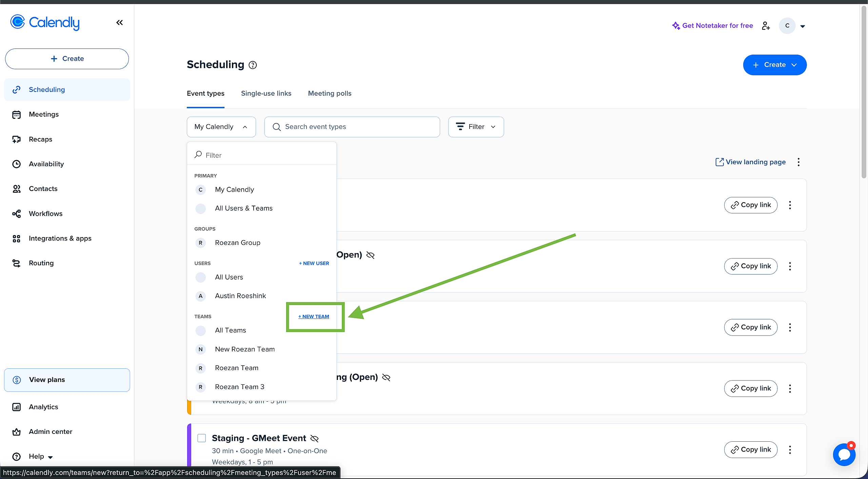Open the invite user icon in header
The width and height of the screenshot is (868, 479).
[766, 26]
